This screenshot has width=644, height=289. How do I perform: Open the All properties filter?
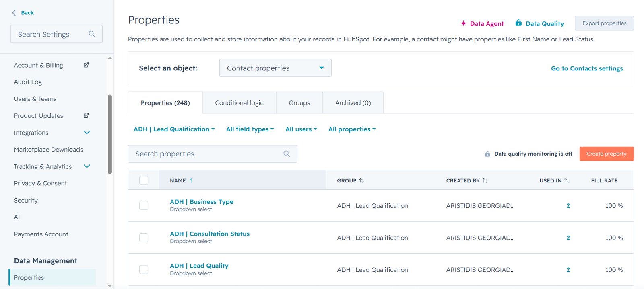(352, 129)
